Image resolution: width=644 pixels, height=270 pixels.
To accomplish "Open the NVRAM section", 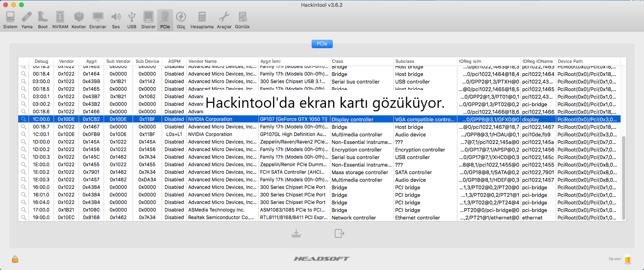I will [60, 20].
